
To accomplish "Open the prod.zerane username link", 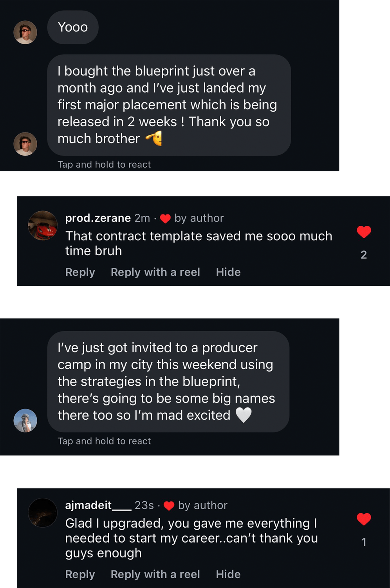I will (x=98, y=218).
